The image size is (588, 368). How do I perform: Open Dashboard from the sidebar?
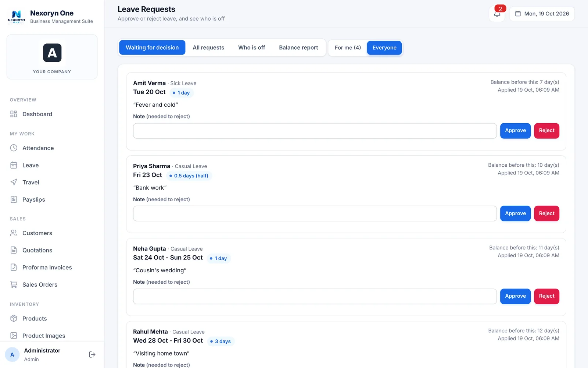click(52, 114)
